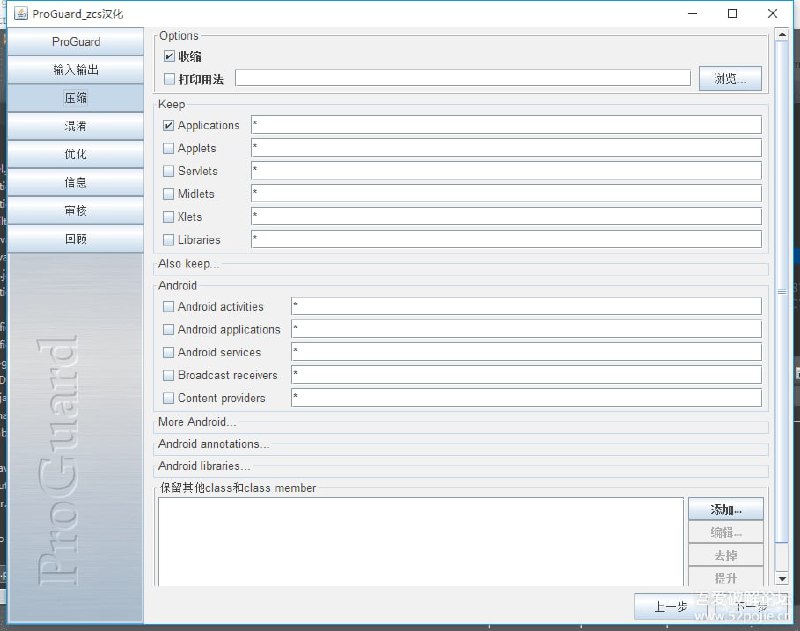Focus the Servlets text field
Screen dimensions: 800x631
(x=506, y=170)
